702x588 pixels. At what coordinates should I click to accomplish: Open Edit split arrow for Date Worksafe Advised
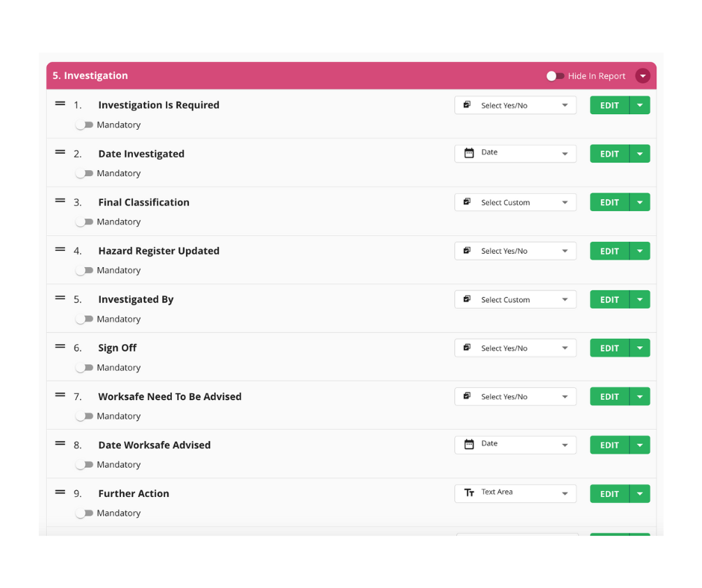pos(640,445)
